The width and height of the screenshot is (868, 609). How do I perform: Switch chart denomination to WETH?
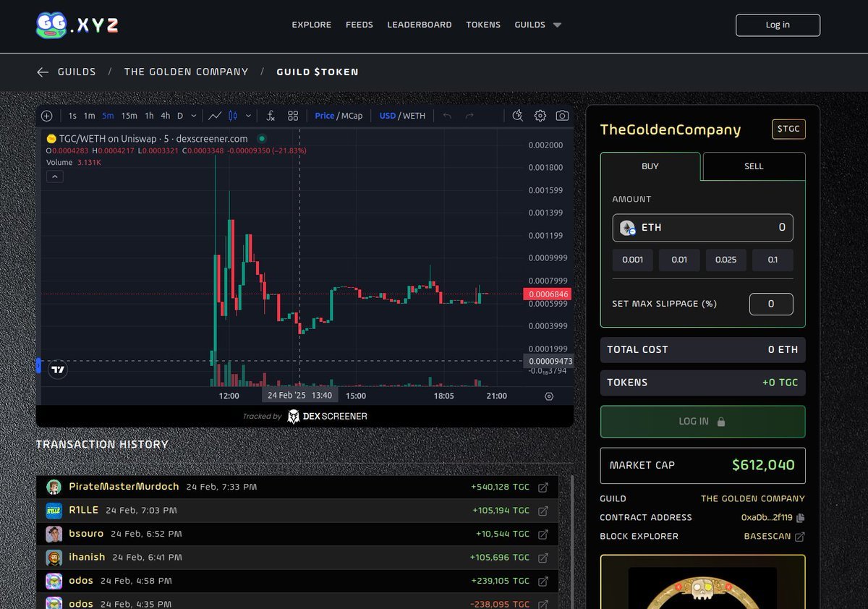(x=414, y=116)
